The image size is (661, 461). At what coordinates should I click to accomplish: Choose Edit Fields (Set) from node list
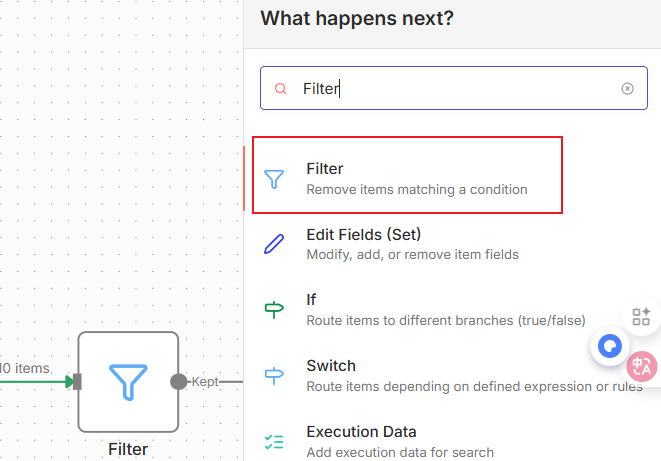[363, 235]
